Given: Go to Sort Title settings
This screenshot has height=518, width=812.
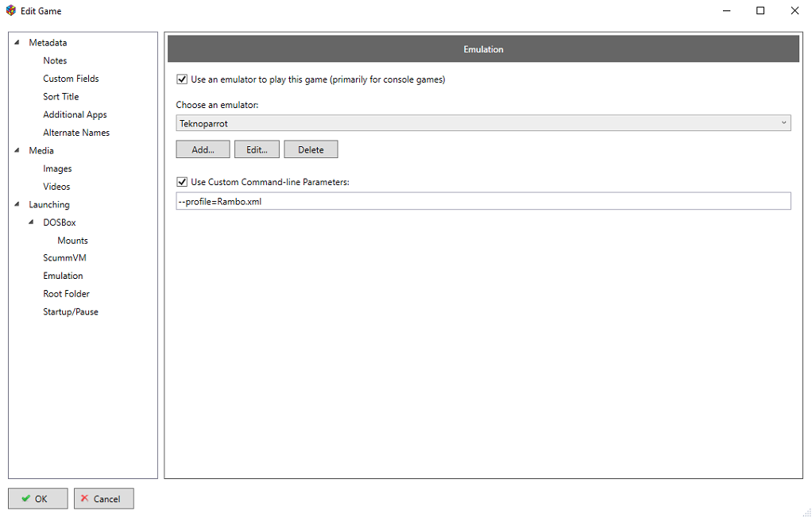Looking at the screenshot, I should pos(61,96).
